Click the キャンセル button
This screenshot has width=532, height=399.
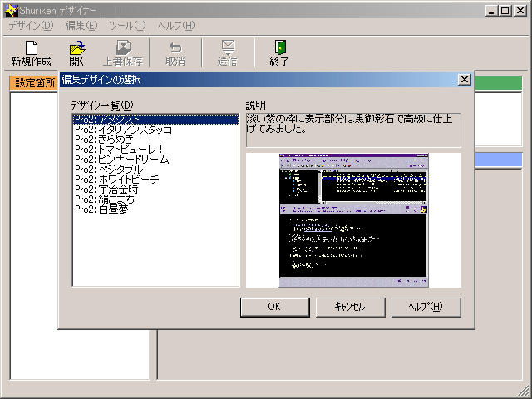point(351,307)
